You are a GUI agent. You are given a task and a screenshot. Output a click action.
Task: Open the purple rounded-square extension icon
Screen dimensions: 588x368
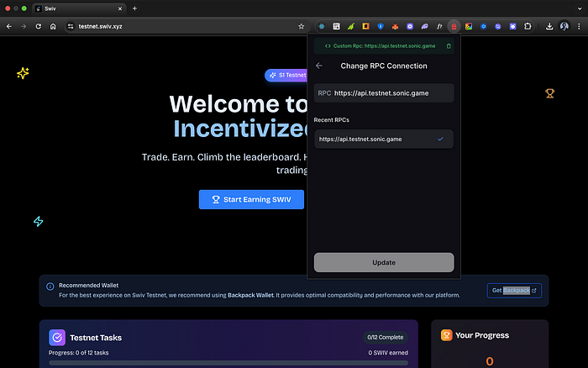[410, 26]
